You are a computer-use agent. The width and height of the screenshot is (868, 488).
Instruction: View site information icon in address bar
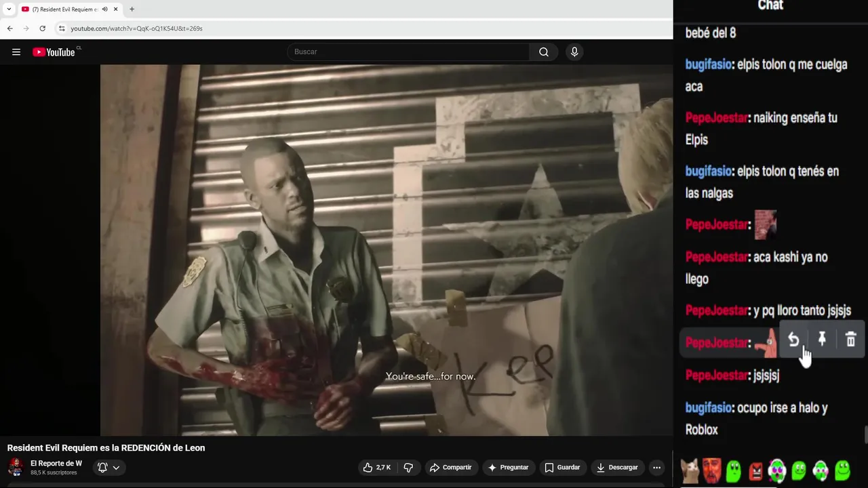click(62, 28)
